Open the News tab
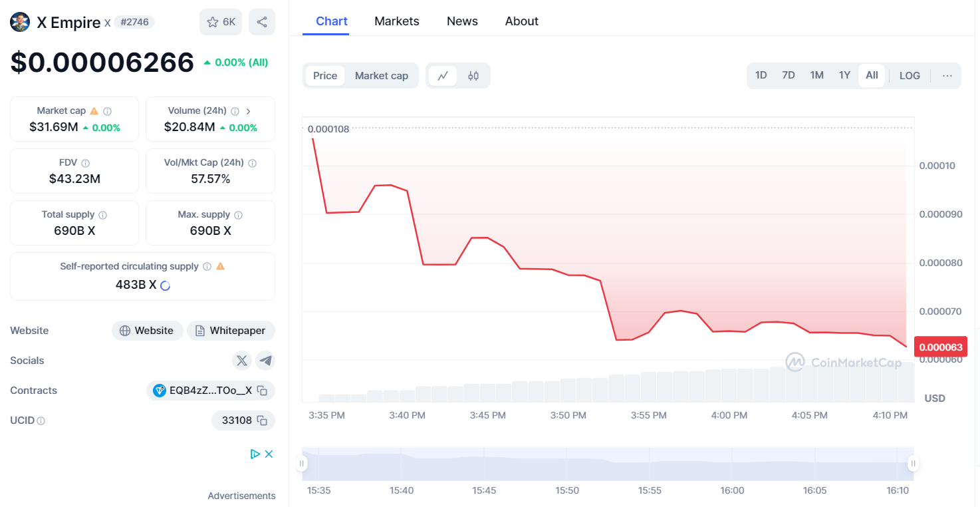Screen dimensions: 980x507 (x=462, y=21)
